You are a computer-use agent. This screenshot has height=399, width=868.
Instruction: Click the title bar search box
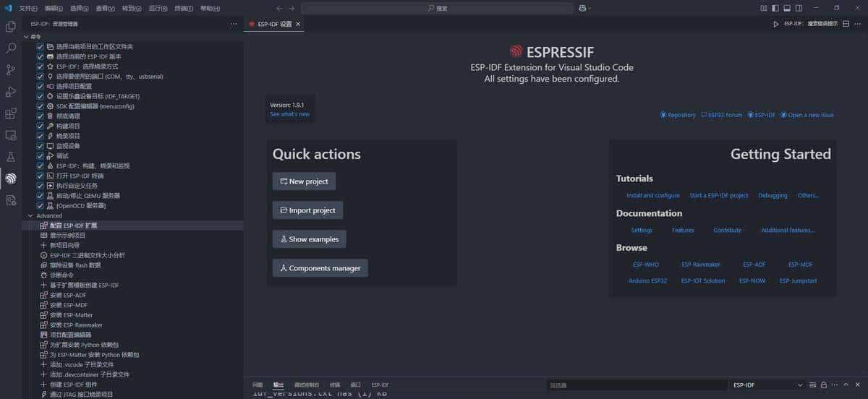437,8
